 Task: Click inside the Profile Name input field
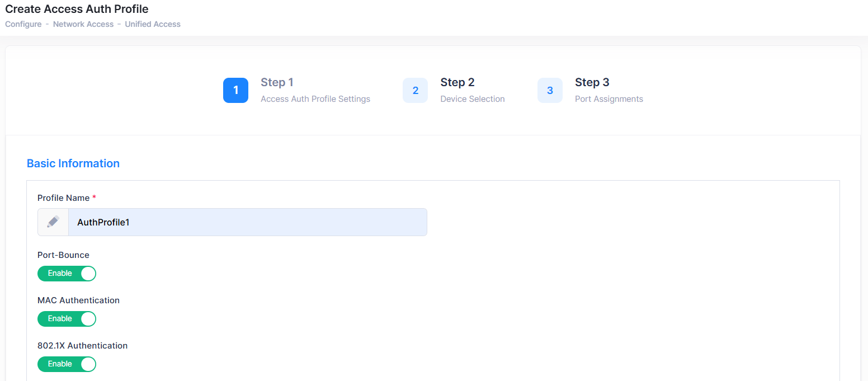point(246,222)
